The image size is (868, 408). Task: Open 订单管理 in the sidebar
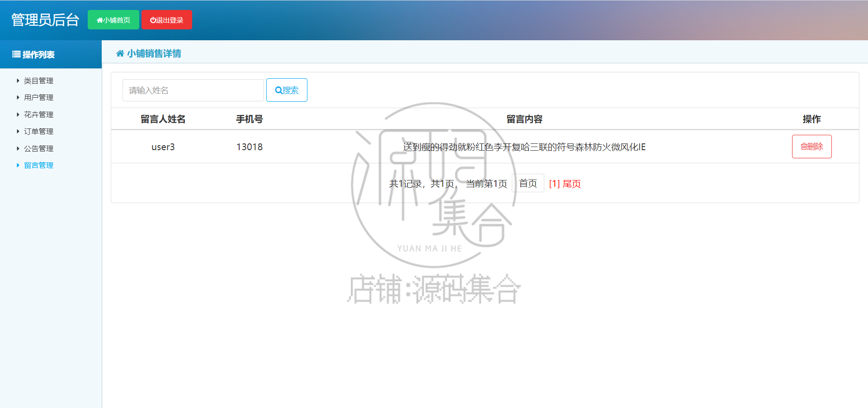coord(38,131)
